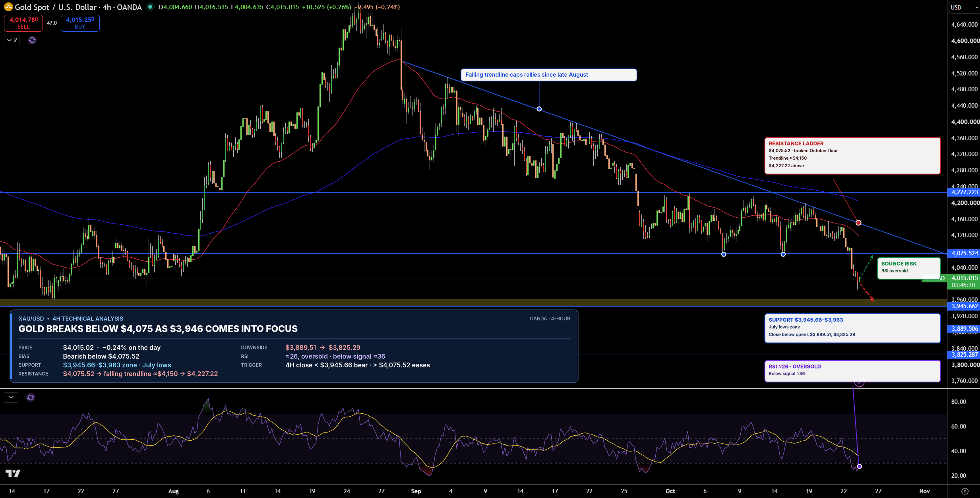This screenshot has width=980, height=498.
Task: Click the gold symbol logo icon
Action: tap(8, 7)
